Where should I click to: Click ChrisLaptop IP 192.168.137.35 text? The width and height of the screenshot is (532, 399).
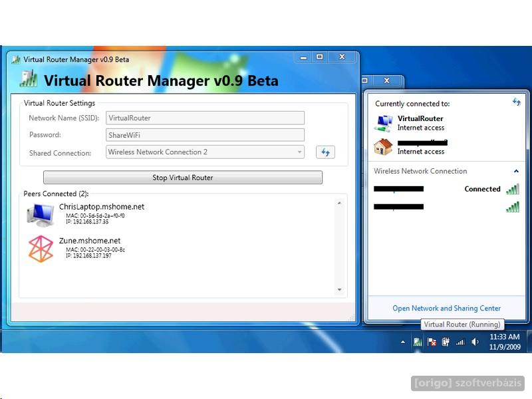87,221
